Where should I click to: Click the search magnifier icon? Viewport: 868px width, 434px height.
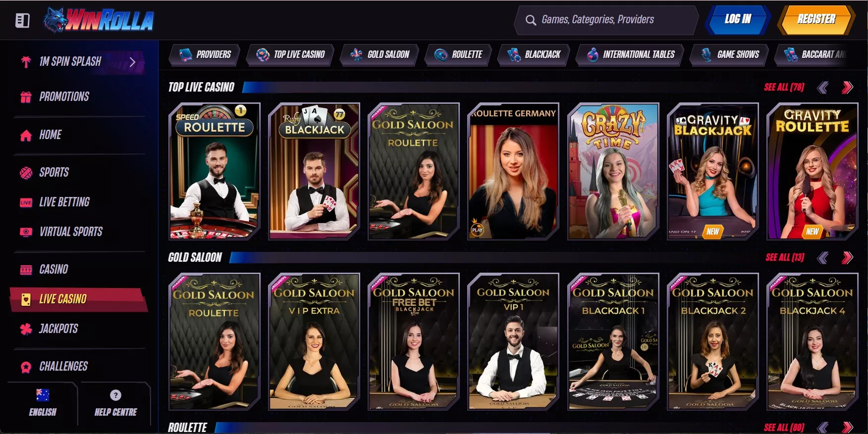tap(531, 20)
